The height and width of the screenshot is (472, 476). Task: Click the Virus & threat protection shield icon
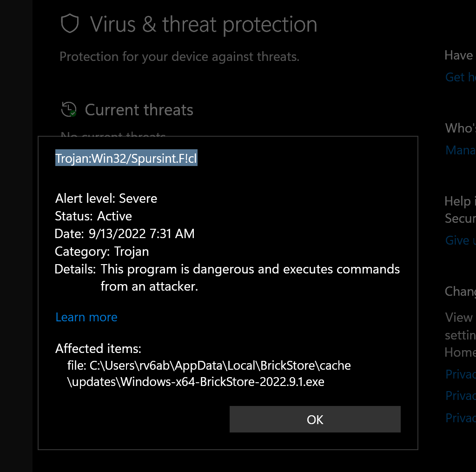(69, 24)
